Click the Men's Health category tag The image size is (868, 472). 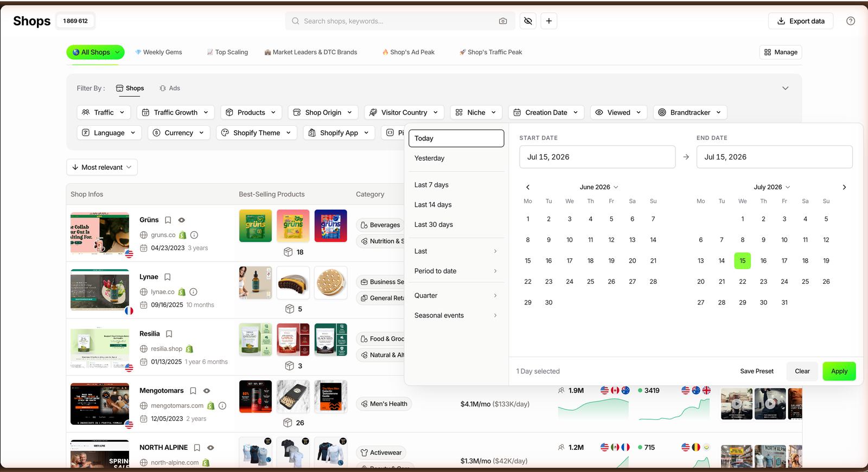point(384,404)
